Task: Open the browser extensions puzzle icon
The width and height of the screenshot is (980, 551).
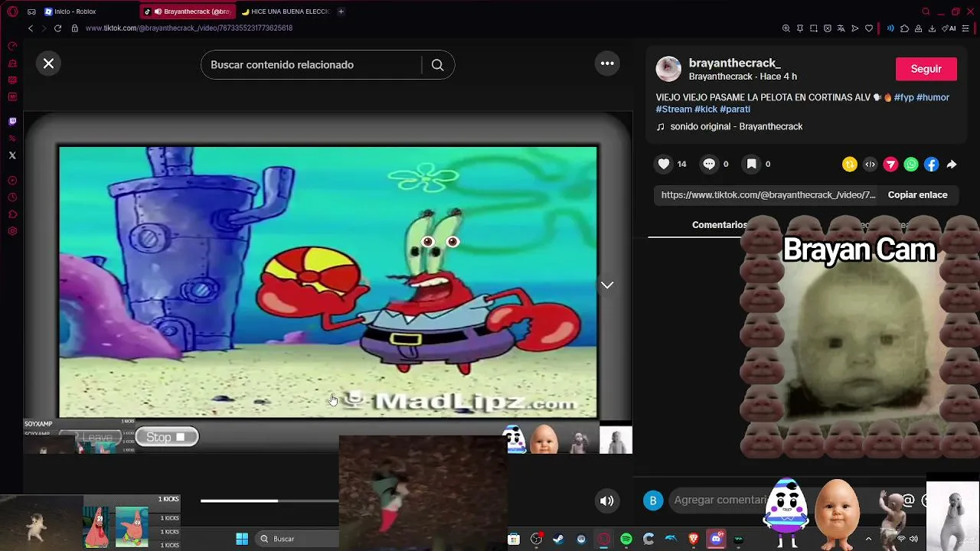Action: point(904,28)
